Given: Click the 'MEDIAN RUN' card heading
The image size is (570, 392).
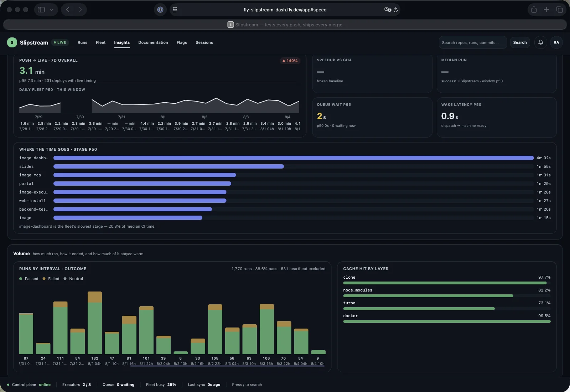Looking at the screenshot, I should [454, 60].
